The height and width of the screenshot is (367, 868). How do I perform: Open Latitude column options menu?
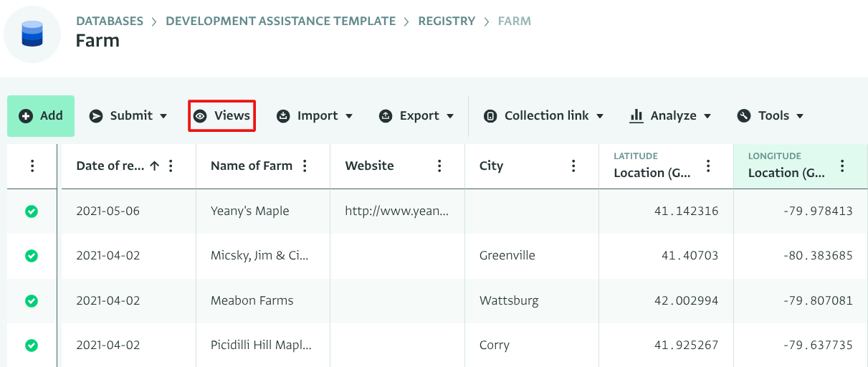tap(708, 166)
